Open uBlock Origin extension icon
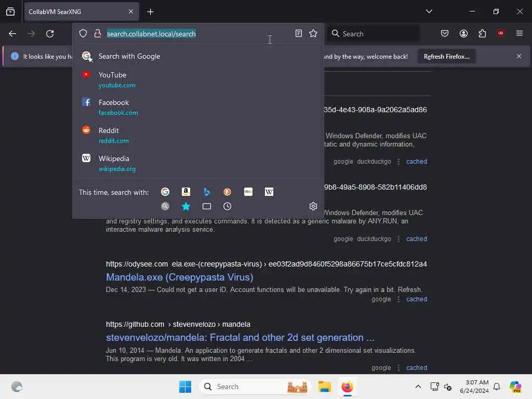 tap(501, 33)
